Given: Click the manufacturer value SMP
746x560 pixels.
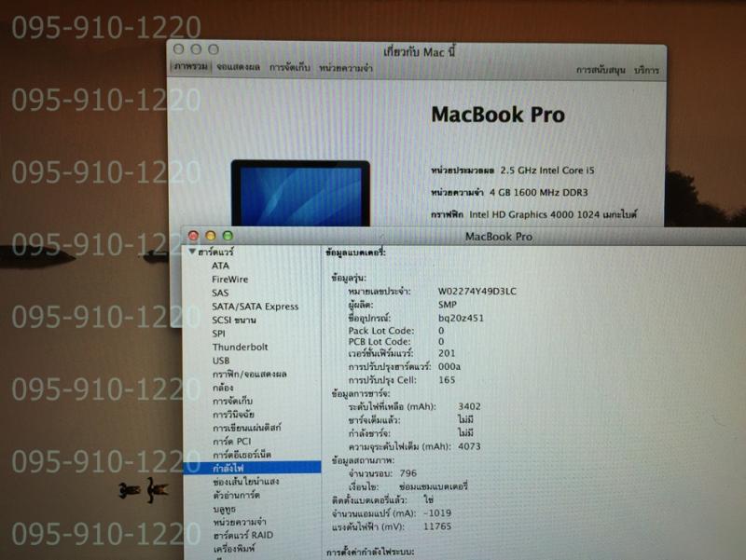Looking at the screenshot, I should [448, 305].
